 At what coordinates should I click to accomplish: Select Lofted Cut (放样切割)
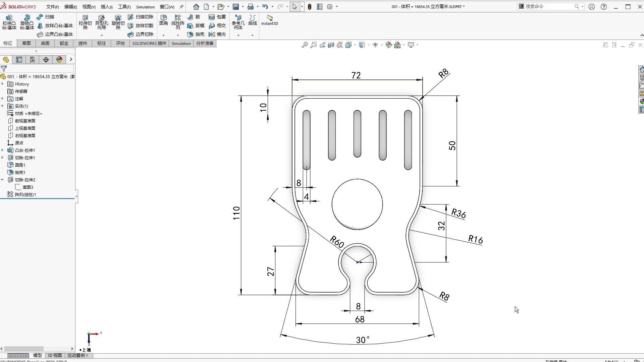[x=141, y=25]
